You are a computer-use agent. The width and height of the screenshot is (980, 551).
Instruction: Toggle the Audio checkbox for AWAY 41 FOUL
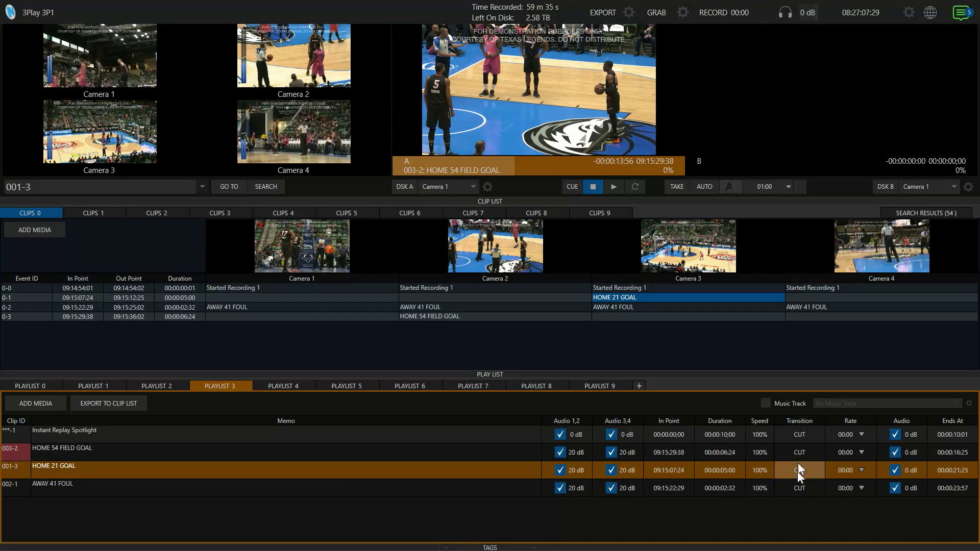pos(895,488)
